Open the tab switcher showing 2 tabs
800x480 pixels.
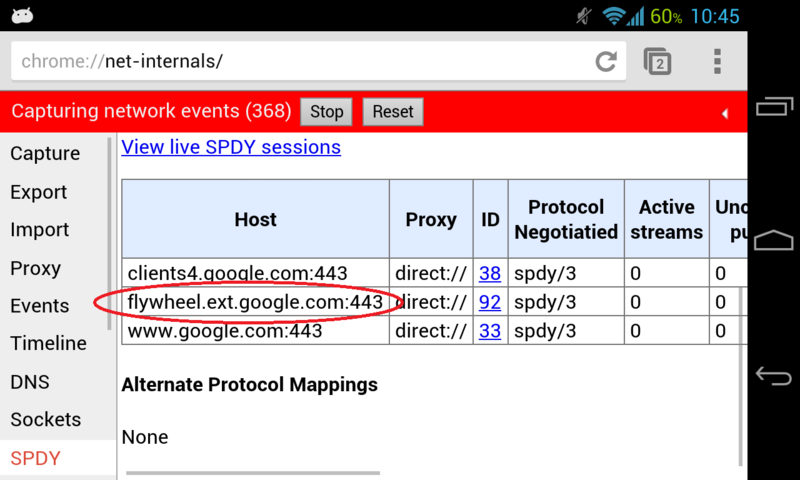(x=658, y=62)
